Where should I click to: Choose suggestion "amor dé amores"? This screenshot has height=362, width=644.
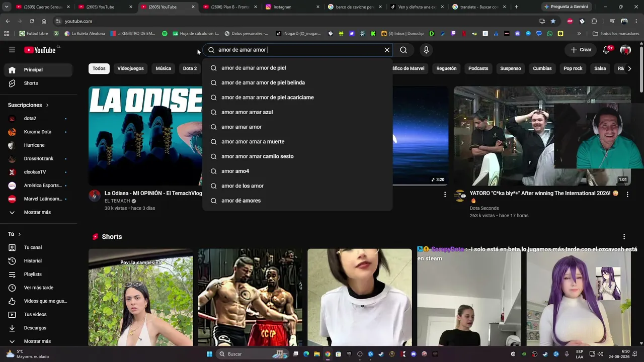(297, 201)
